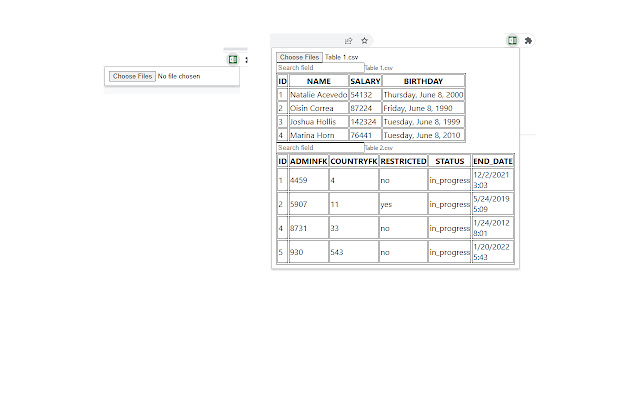640x400 pixels.
Task: Select the Joshua Hollis cell
Action: (319, 122)
